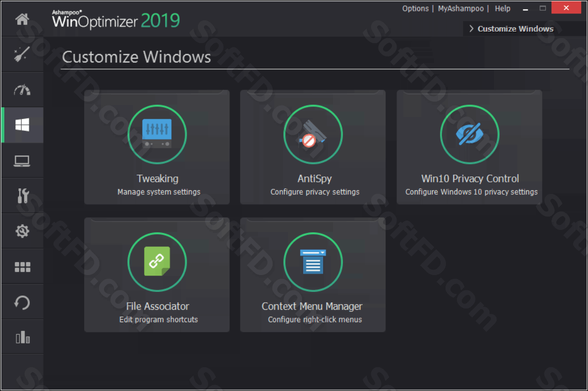Open the grid all-modules sidebar icon
The height and width of the screenshot is (391, 588).
pos(22,267)
